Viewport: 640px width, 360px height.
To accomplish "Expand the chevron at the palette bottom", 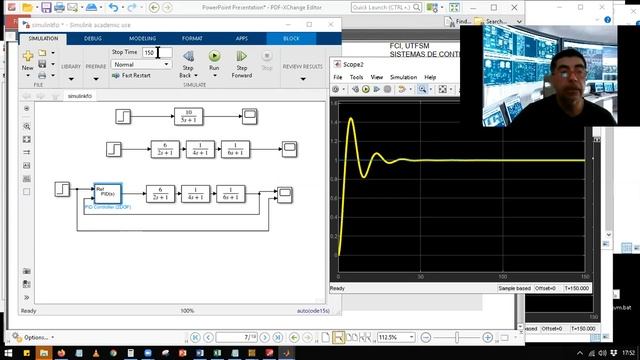I will (x=27, y=298).
